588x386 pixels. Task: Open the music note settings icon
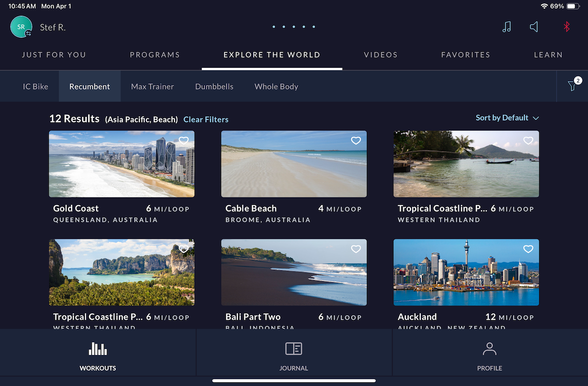507,27
